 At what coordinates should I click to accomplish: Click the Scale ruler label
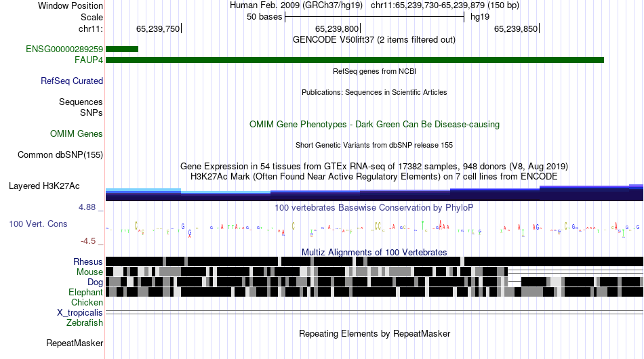tap(92, 17)
